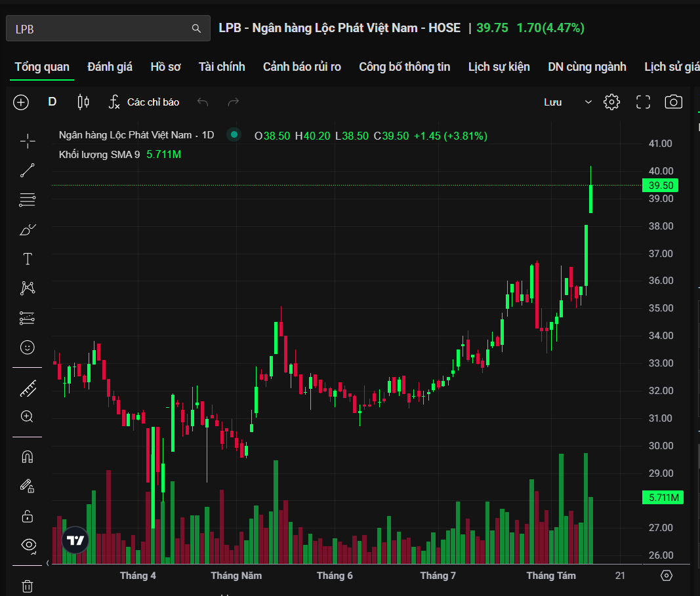Click the Ngân hàng Lộc Phát chart title legend
The image size is (700, 596).
pyautogui.click(x=136, y=135)
